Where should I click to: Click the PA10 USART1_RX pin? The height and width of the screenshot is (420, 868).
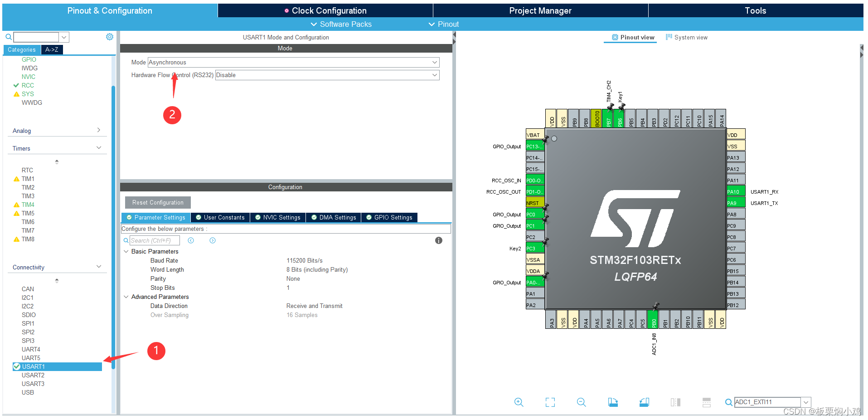coord(736,191)
